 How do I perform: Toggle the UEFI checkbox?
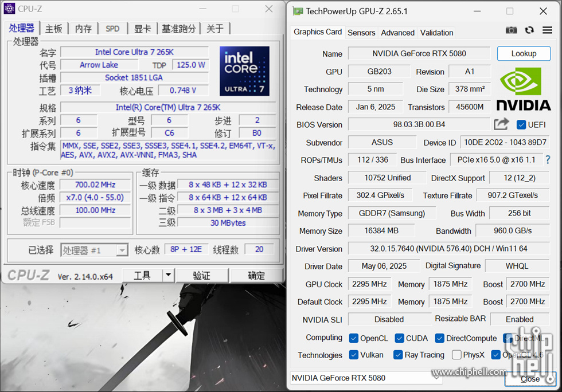click(521, 125)
